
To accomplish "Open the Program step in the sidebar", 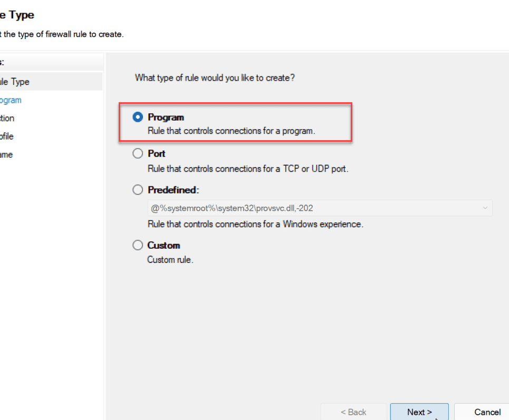I will [11, 100].
